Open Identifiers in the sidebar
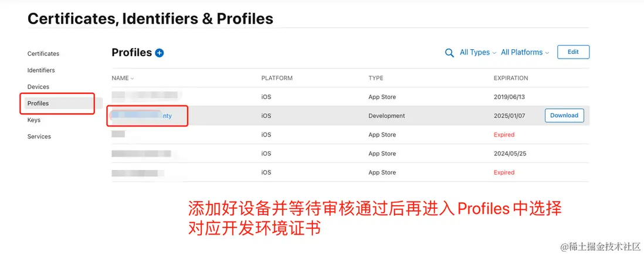Viewport: 644px width, 255px height. coord(41,70)
